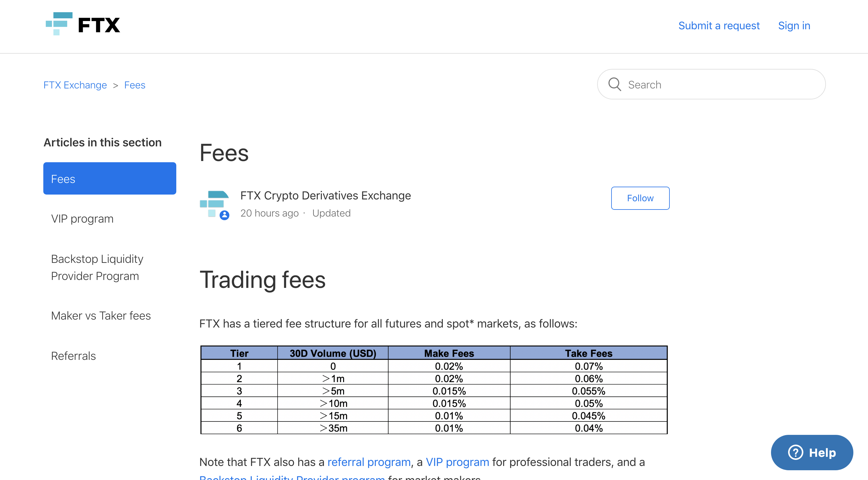868x480 pixels.
Task: Open the Help widget button
Action: click(x=812, y=452)
